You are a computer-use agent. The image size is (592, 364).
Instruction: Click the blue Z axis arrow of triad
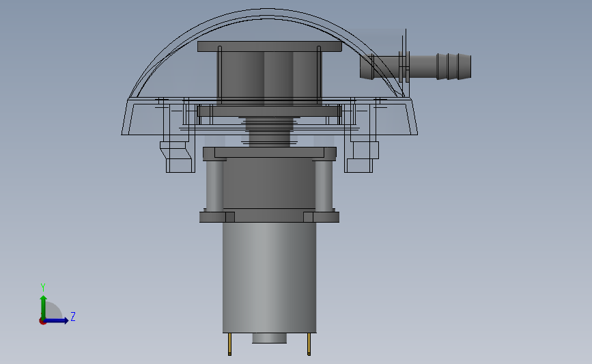point(57,321)
